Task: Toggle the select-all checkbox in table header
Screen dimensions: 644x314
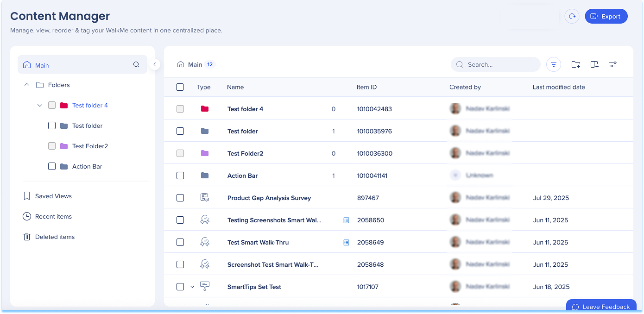Action: tap(180, 87)
